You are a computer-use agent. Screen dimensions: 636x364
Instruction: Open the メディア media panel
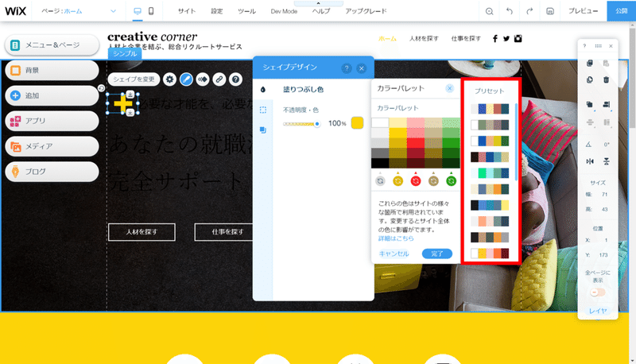coord(52,146)
